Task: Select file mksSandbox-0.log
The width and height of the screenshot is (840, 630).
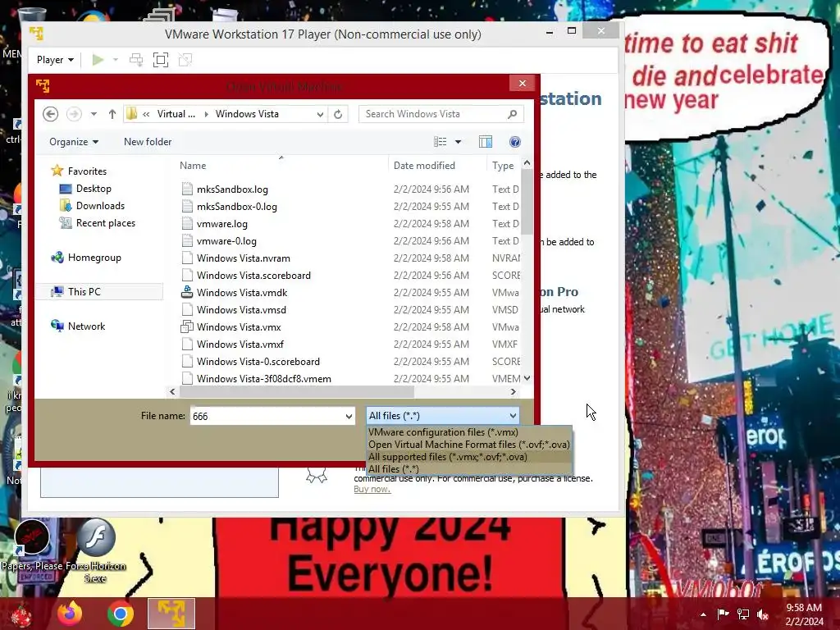Action: tap(237, 207)
